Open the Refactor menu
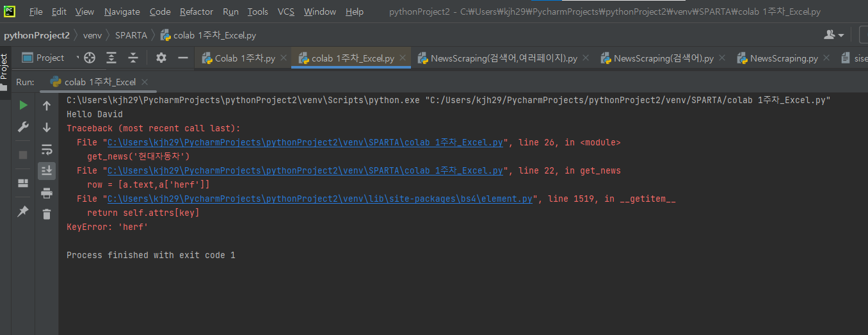Image resolution: width=868 pixels, height=335 pixels. pyautogui.click(x=197, y=12)
